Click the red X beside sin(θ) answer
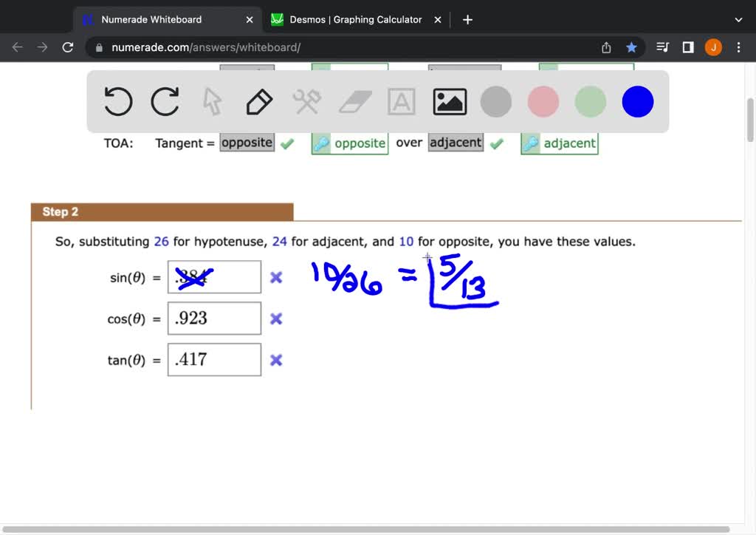 point(275,277)
